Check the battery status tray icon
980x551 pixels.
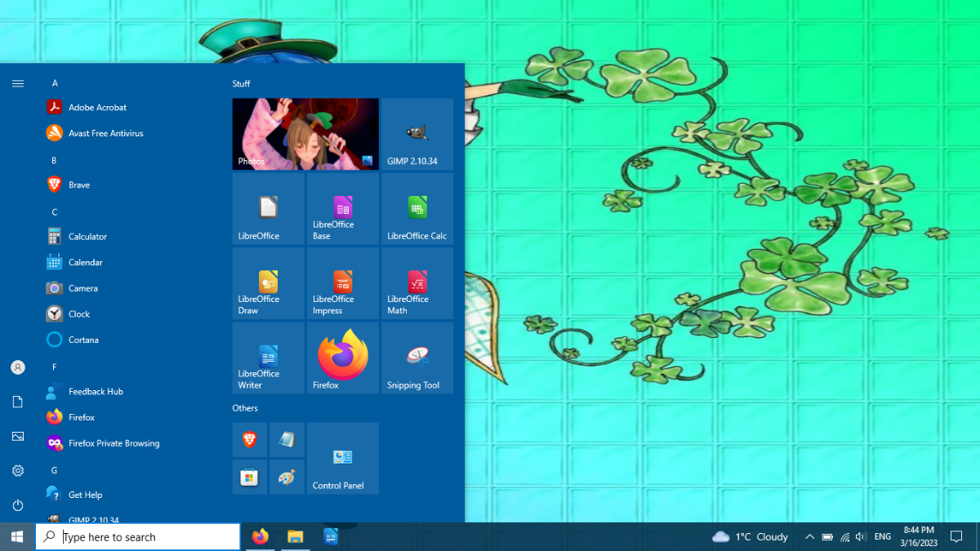pos(827,536)
